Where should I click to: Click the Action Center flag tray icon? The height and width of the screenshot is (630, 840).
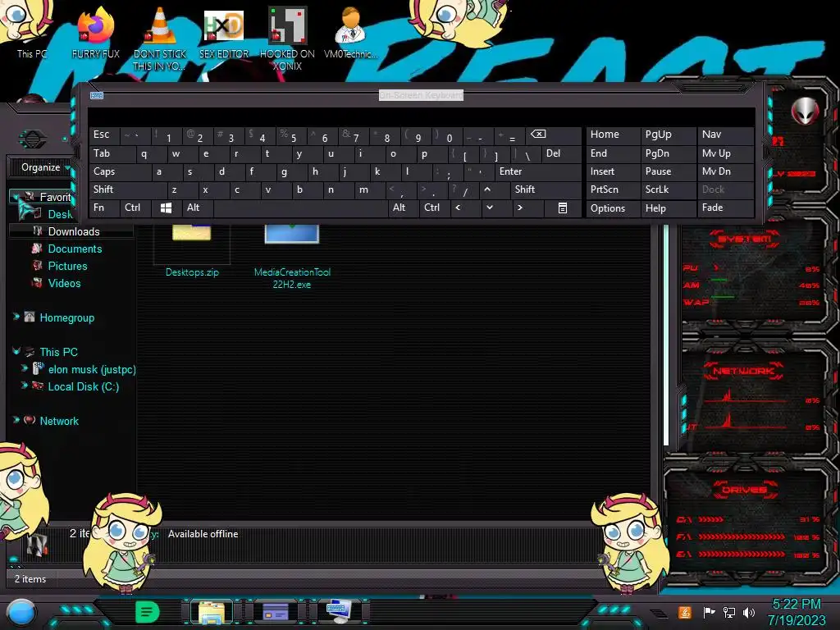click(x=709, y=612)
